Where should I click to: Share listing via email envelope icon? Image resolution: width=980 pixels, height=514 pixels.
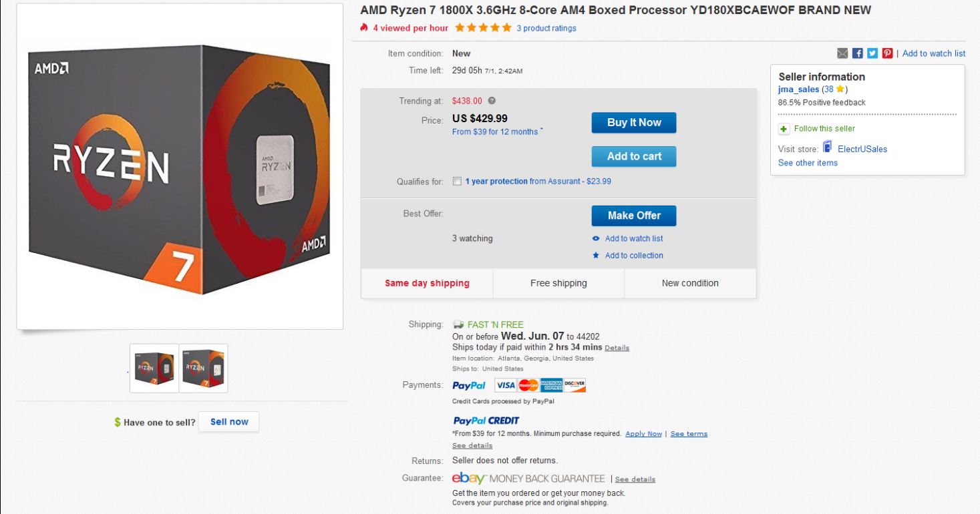[x=842, y=53]
